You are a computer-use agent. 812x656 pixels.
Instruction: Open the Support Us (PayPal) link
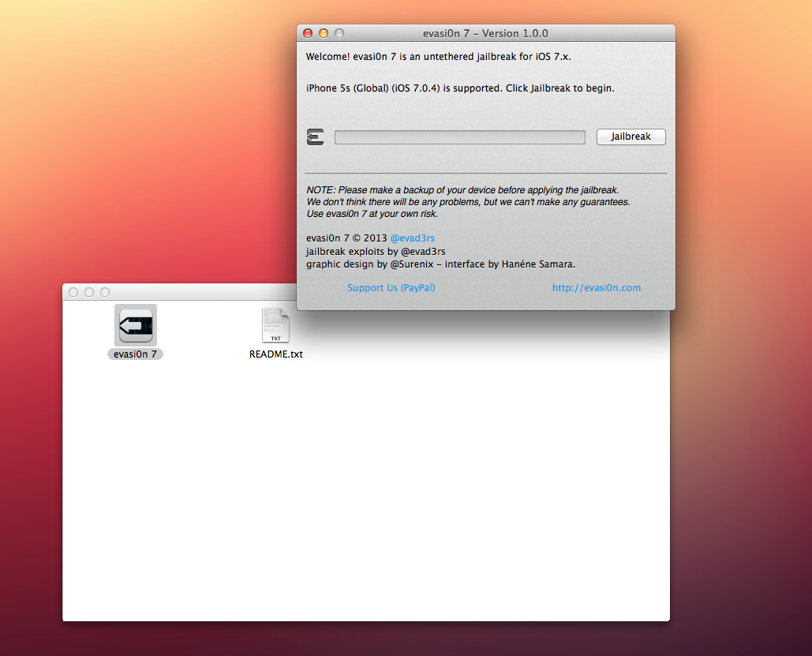coord(391,287)
